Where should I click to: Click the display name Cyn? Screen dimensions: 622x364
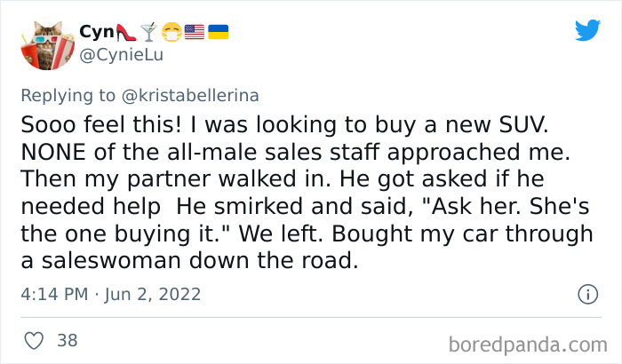tap(92, 32)
